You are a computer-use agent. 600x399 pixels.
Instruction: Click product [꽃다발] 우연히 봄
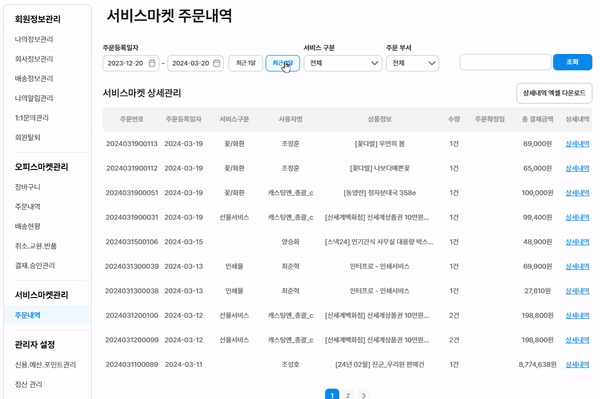[380, 144]
